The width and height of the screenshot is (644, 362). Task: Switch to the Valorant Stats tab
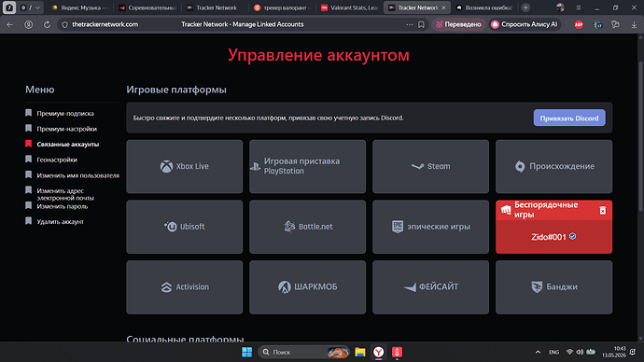coord(350,7)
